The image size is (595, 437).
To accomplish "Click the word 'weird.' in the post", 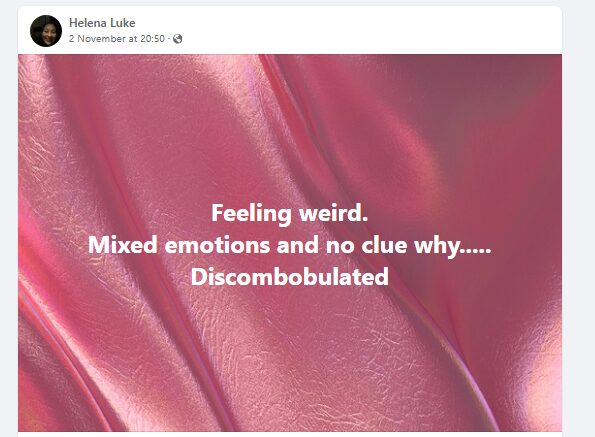I will click(x=333, y=213).
